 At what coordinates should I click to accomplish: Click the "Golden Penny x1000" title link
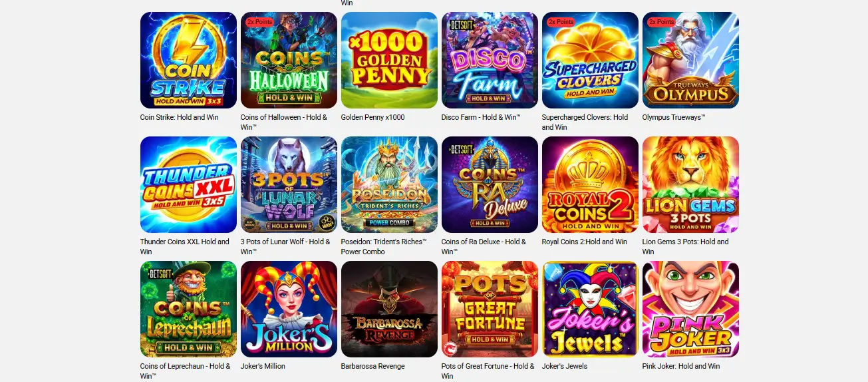(372, 117)
